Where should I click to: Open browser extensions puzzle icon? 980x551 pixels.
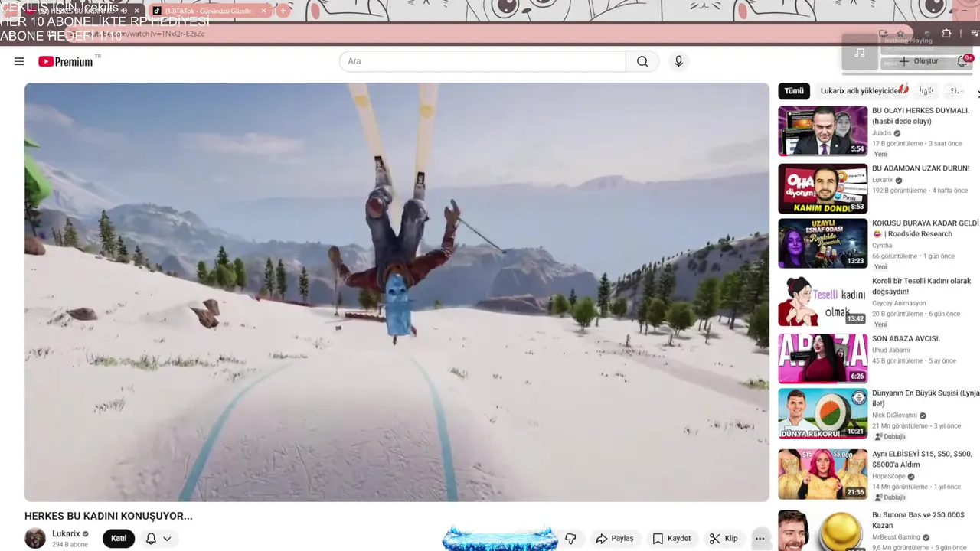coord(946,34)
